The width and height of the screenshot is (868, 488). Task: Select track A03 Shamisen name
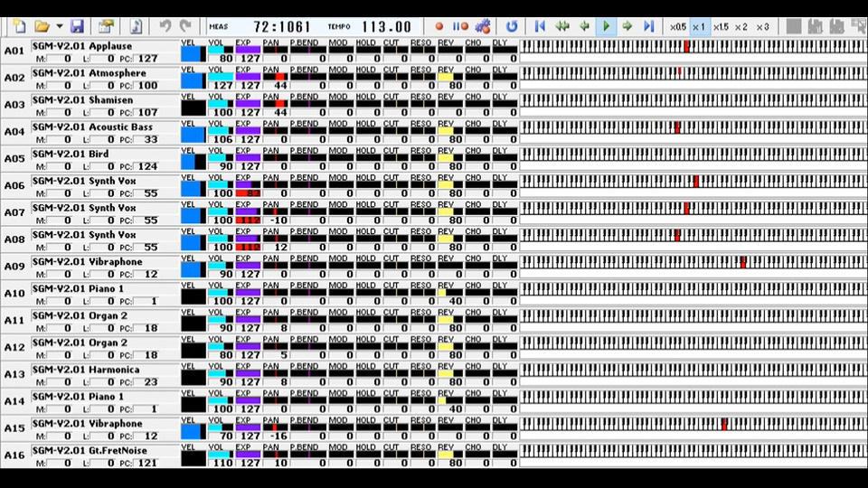click(x=82, y=100)
